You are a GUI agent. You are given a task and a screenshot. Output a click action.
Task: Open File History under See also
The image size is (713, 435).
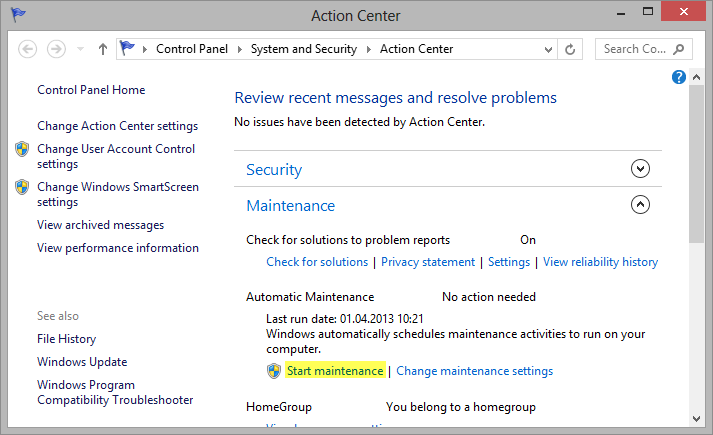coord(66,339)
